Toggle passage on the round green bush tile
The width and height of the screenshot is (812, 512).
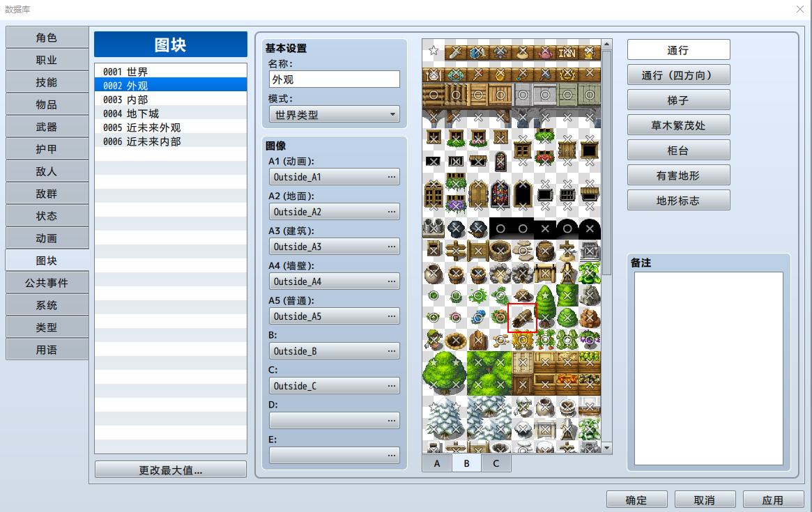click(x=568, y=318)
